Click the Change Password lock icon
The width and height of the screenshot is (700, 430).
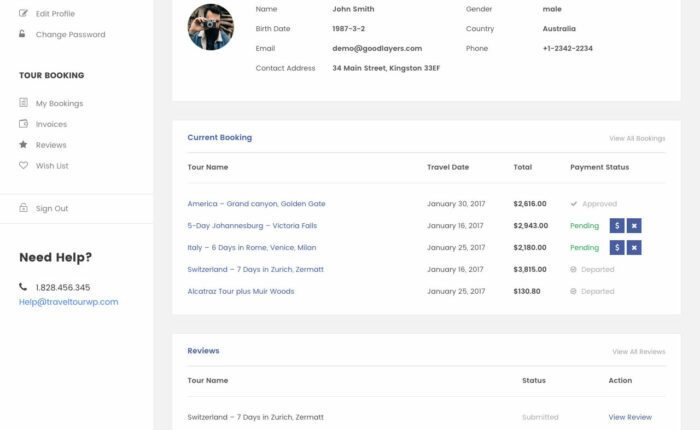(x=23, y=34)
